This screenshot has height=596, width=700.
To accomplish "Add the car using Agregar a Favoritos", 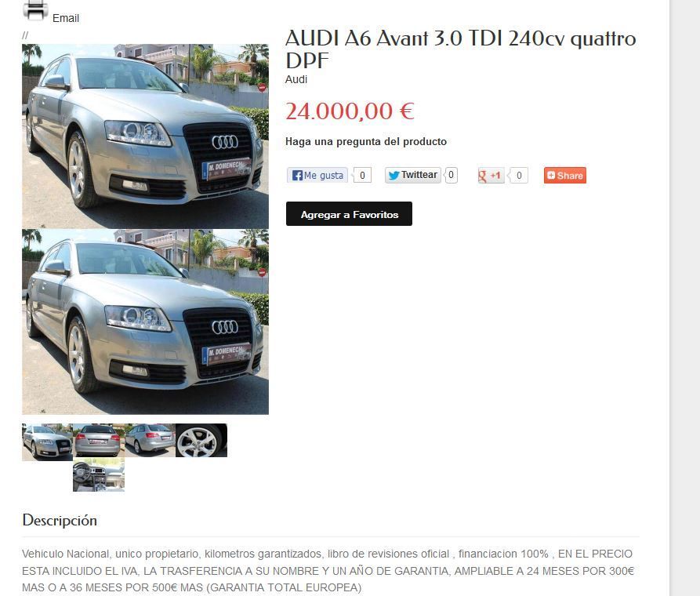I will [x=349, y=214].
